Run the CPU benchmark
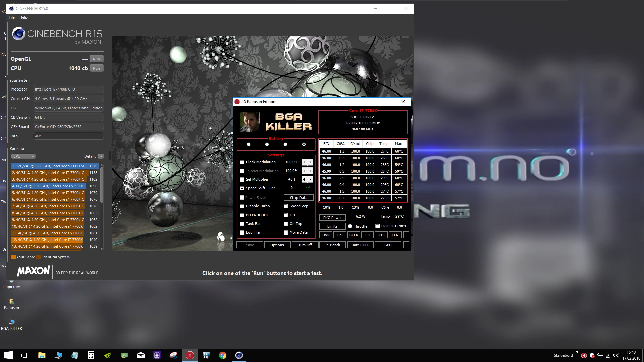 97,68
